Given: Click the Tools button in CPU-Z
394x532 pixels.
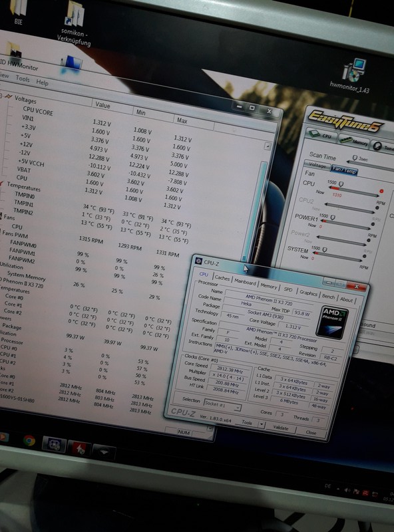Looking at the screenshot, I should 247,422.
